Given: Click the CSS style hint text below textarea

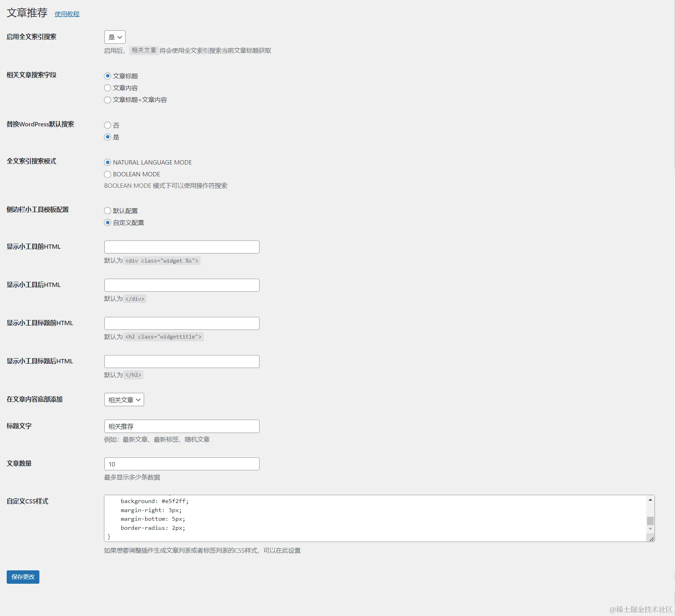Looking at the screenshot, I should coord(202,551).
